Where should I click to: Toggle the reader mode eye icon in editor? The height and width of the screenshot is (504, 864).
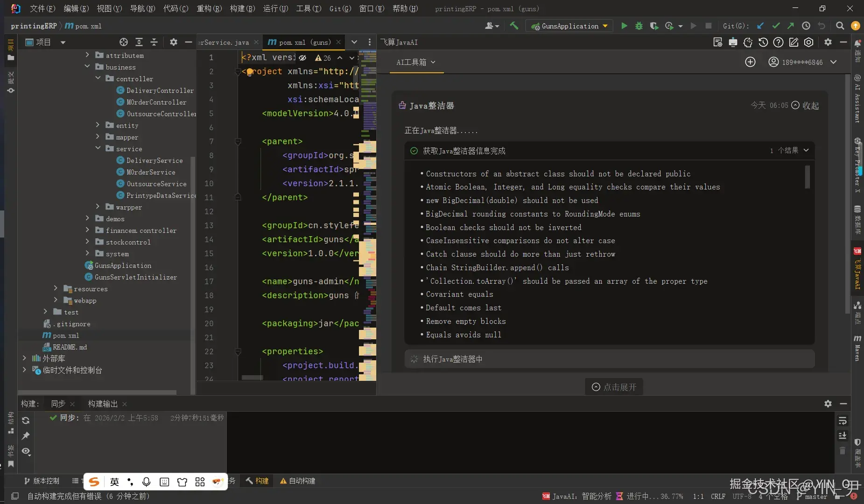pyautogui.click(x=302, y=58)
